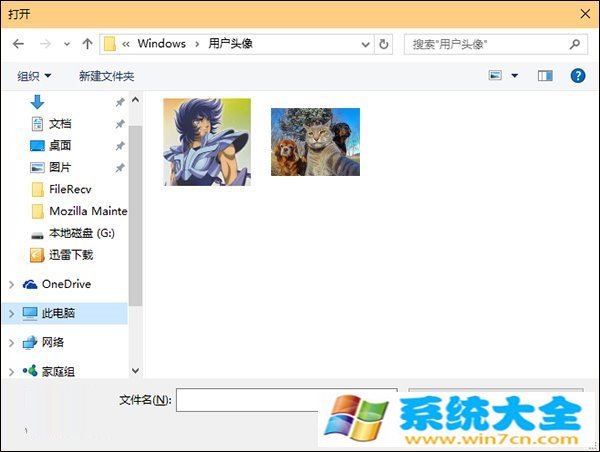600x452 pixels.
Task: Open the 组织 menu
Action: point(34,76)
